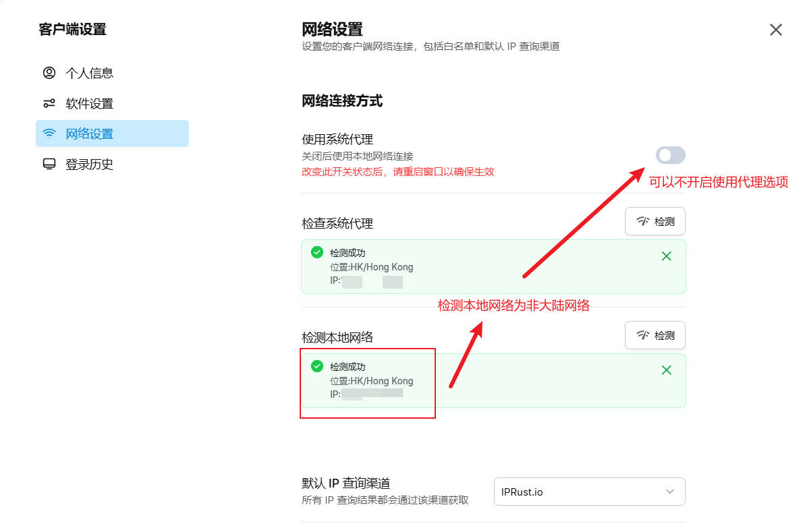
Task: Click HK/Hong Kong location in 检查系统代理 result
Action: click(x=381, y=267)
